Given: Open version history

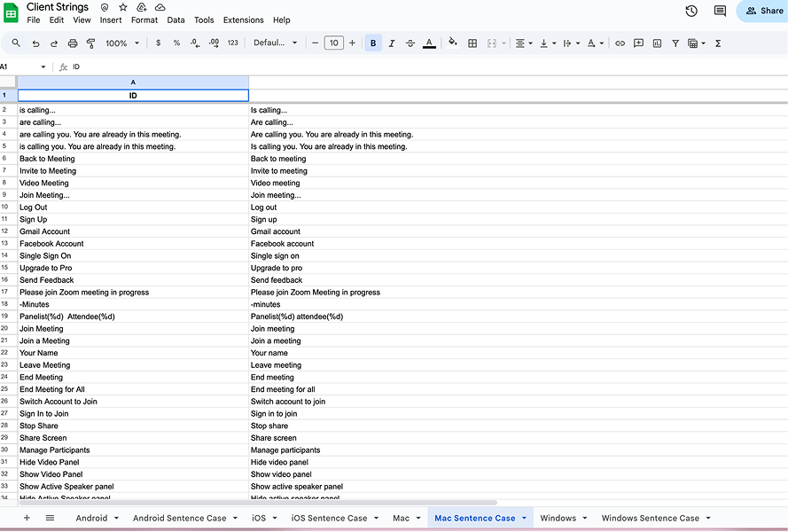Looking at the screenshot, I should coord(691,10).
